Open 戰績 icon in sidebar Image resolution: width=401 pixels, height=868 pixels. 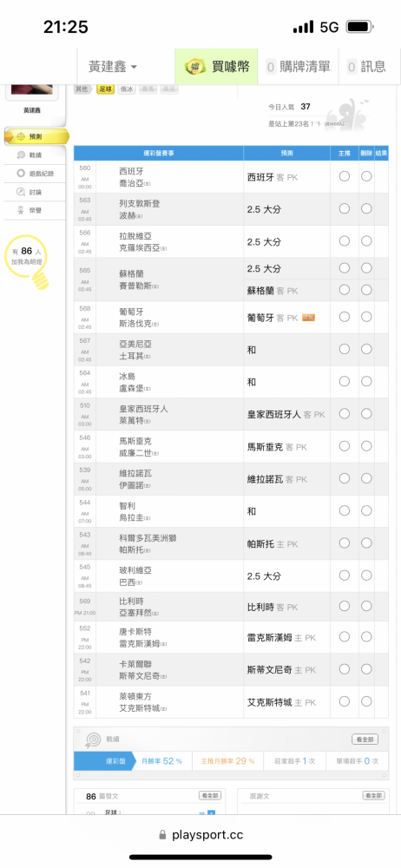pos(21,155)
